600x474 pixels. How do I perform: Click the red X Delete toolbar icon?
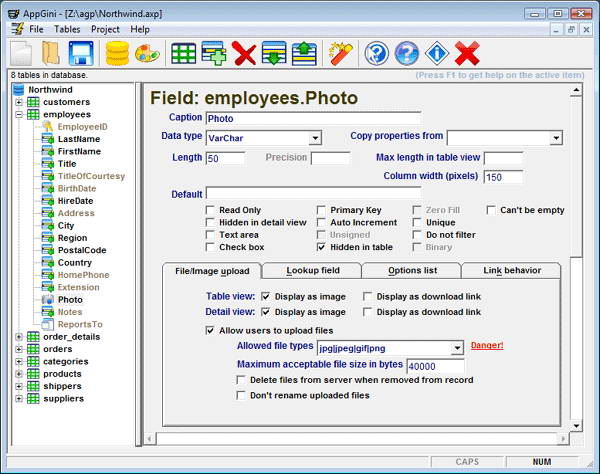244,54
